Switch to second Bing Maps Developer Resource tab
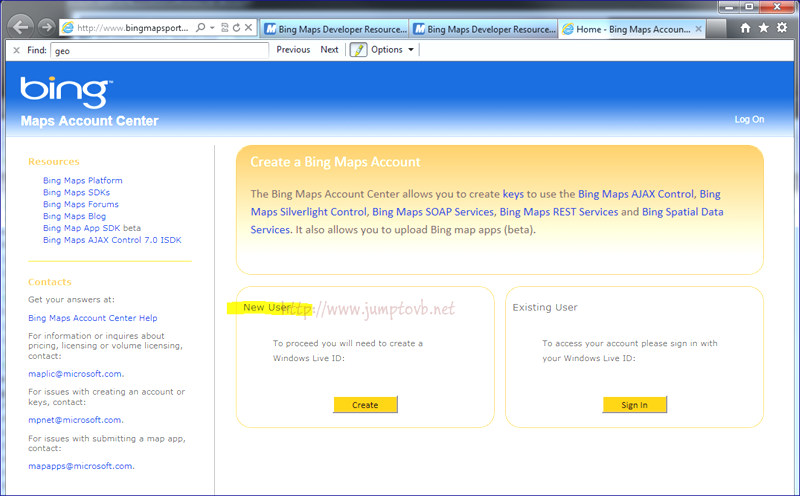 click(484, 29)
